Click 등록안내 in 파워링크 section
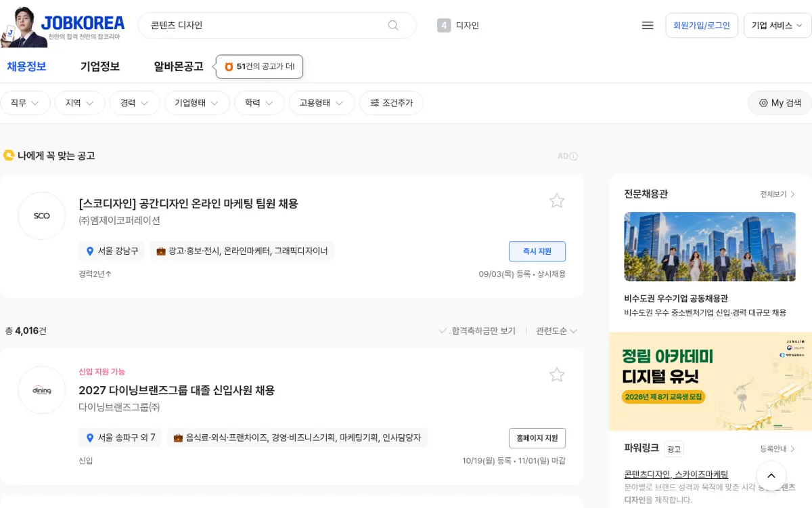Image resolution: width=812 pixels, height=508 pixels. [777, 449]
